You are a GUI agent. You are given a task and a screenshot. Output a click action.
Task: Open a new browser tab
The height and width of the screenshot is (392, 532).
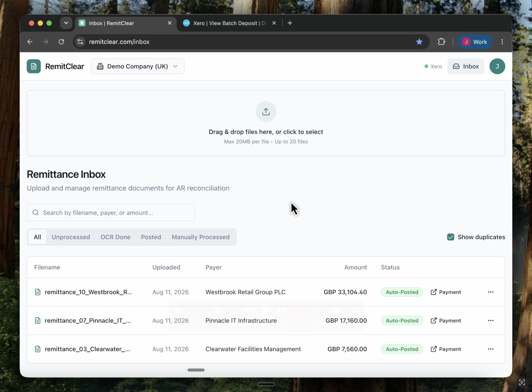pyautogui.click(x=290, y=23)
